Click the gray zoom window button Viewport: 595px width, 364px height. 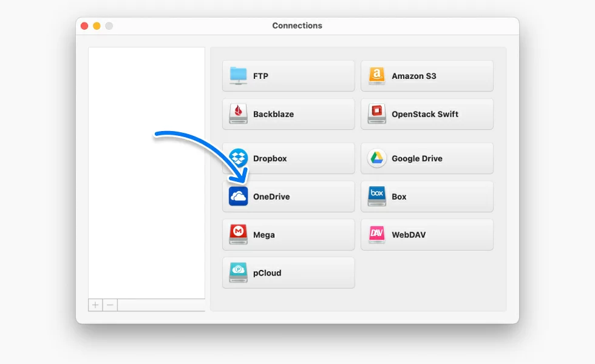pos(109,26)
